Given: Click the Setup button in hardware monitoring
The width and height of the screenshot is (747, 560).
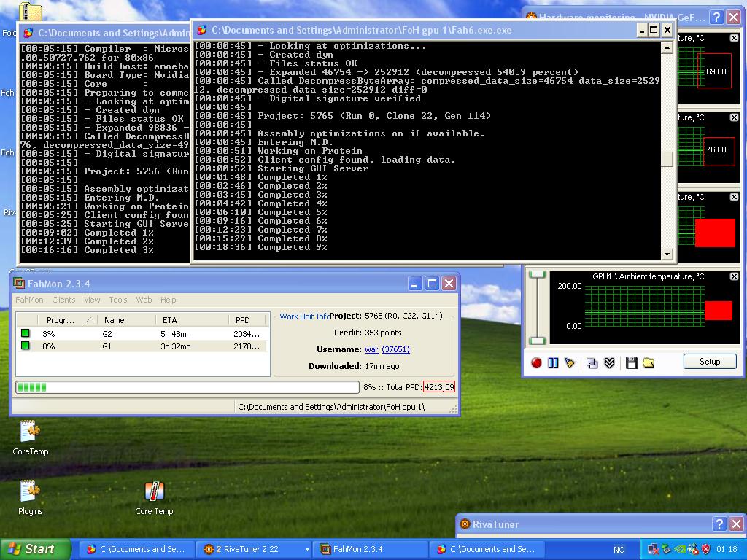Looking at the screenshot, I should [710, 362].
